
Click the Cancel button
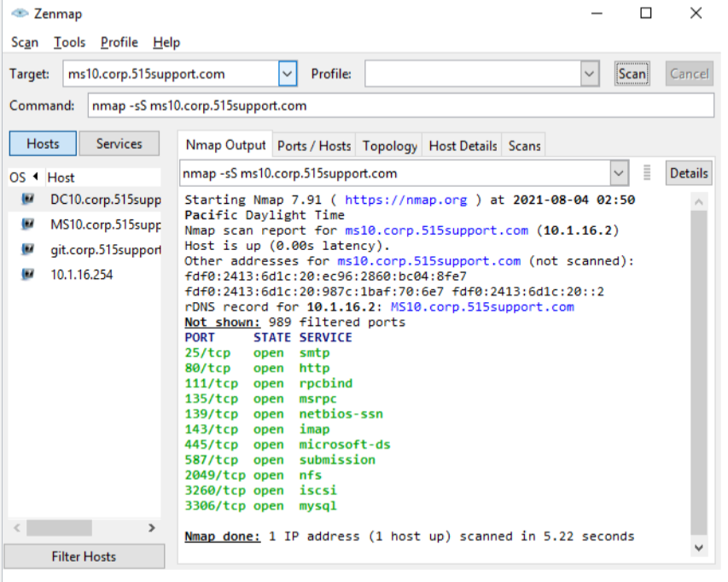(x=689, y=73)
